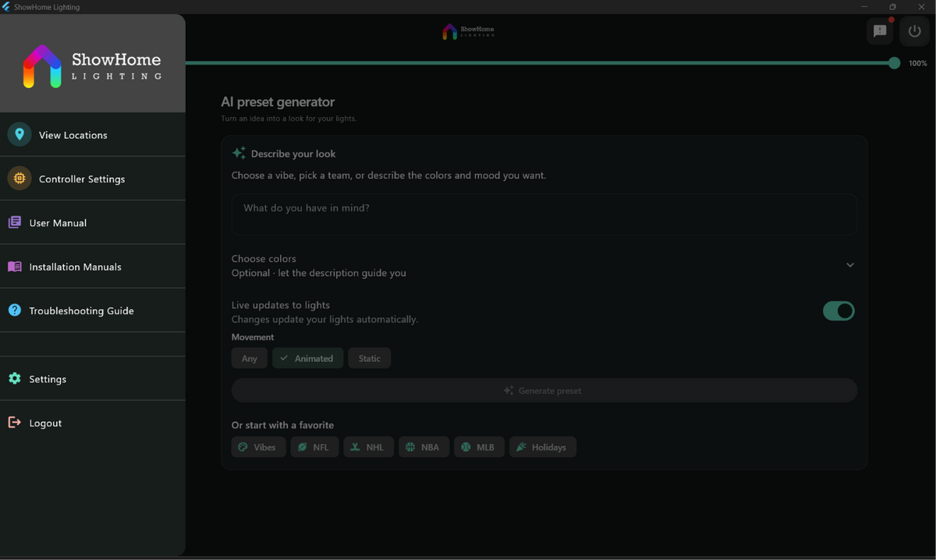Pick the NFL favorite chip
Viewport: 936px width, 560px height.
tap(314, 447)
